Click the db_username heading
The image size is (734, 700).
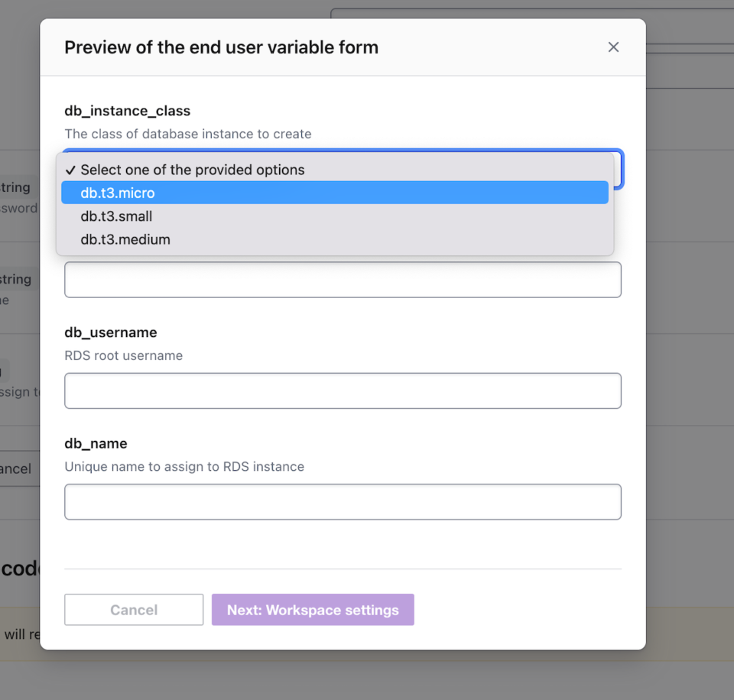click(x=111, y=332)
